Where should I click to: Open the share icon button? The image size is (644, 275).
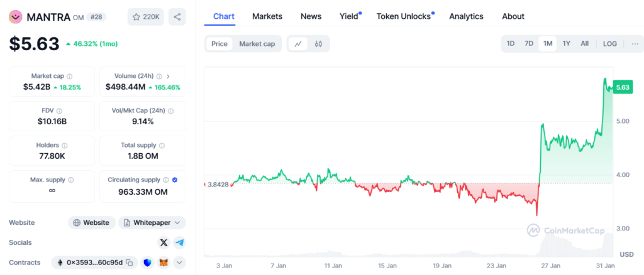(177, 17)
